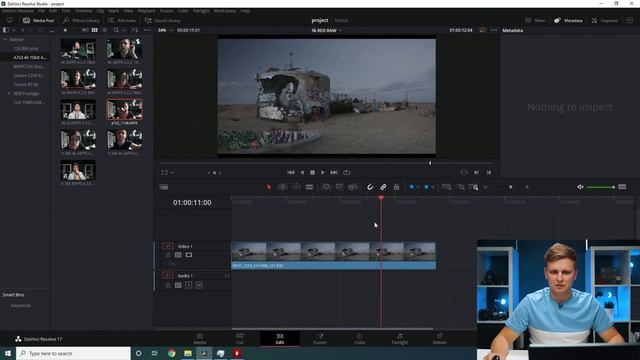The image size is (640, 360).
Task: Adjust the monitor volume slider
Action: click(x=601, y=187)
